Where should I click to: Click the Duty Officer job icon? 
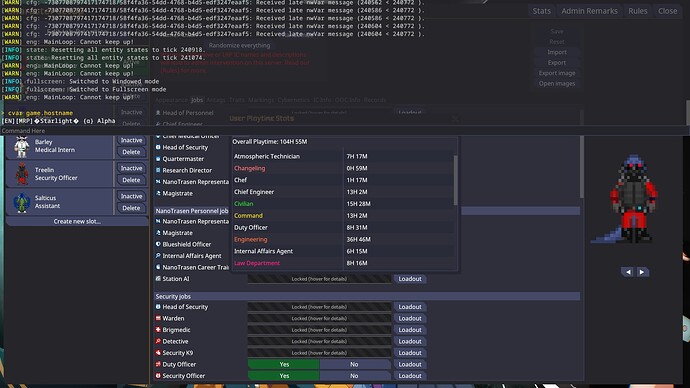[x=158, y=364]
